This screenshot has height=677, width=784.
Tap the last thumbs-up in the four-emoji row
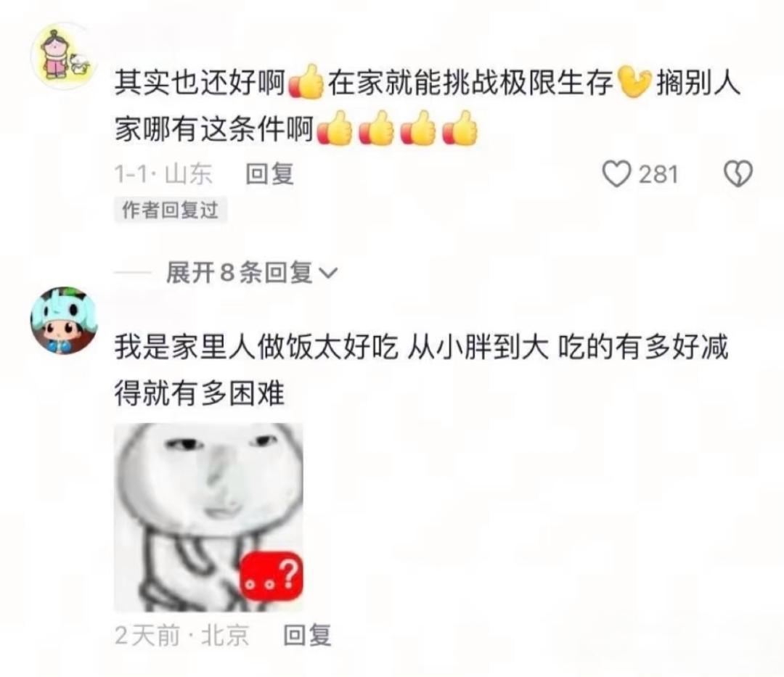(460, 129)
